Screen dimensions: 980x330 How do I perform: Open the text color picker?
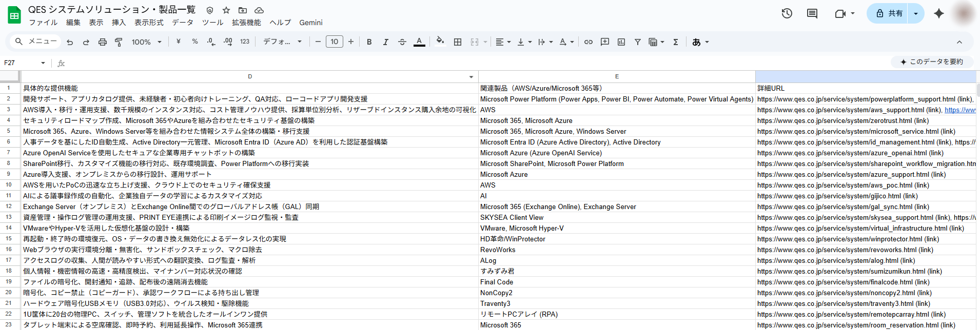click(x=419, y=42)
